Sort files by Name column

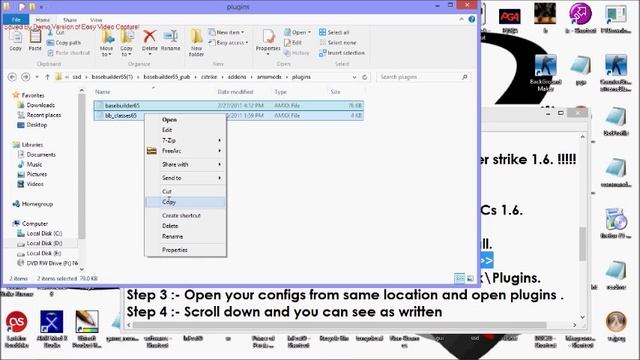(103, 92)
